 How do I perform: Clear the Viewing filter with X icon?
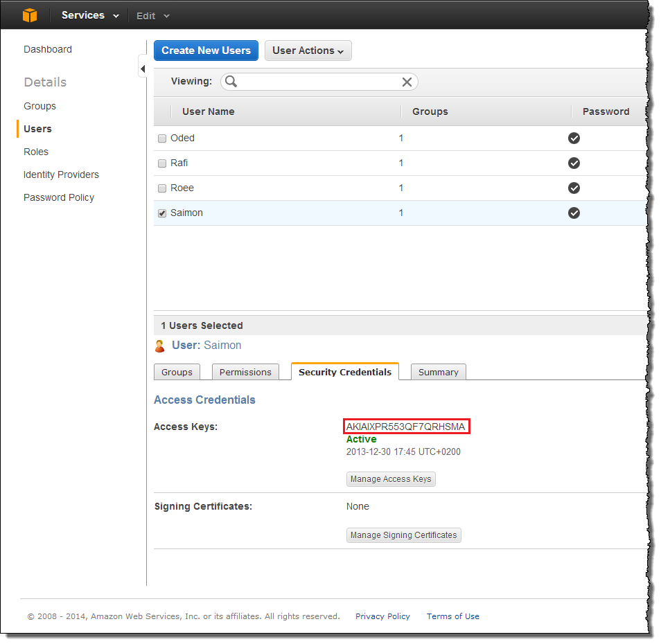click(407, 82)
